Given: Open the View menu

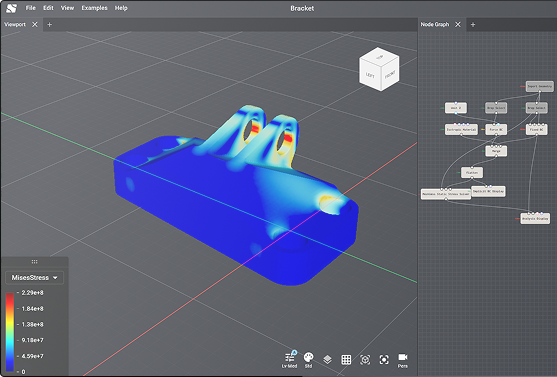Looking at the screenshot, I should 67,8.
